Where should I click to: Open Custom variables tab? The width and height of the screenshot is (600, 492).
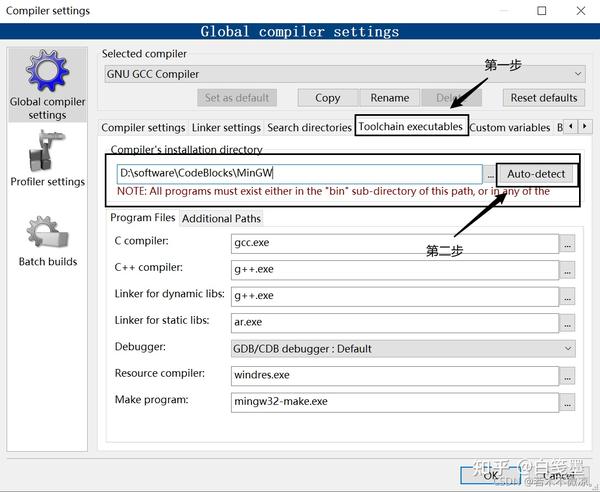pos(509,127)
